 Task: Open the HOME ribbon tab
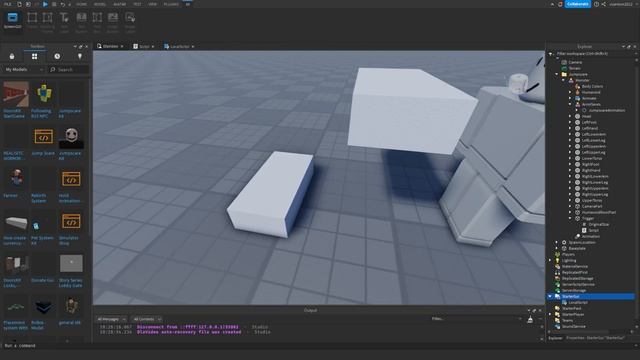tap(81, 4)
